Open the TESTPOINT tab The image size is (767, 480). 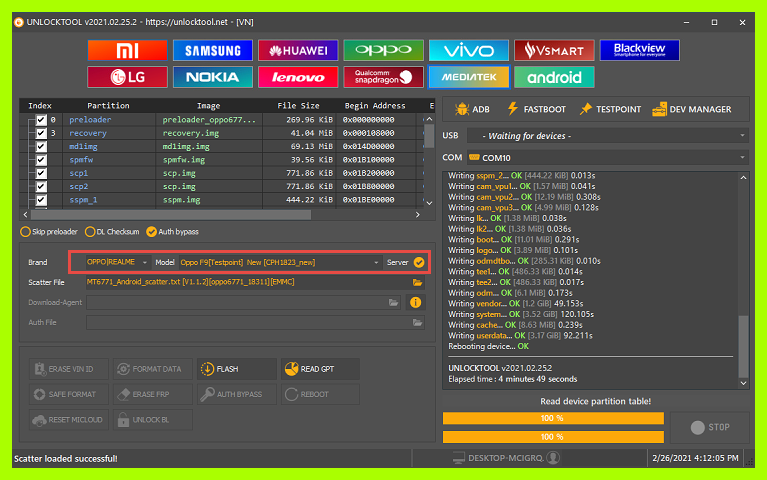tap(610, 109)
